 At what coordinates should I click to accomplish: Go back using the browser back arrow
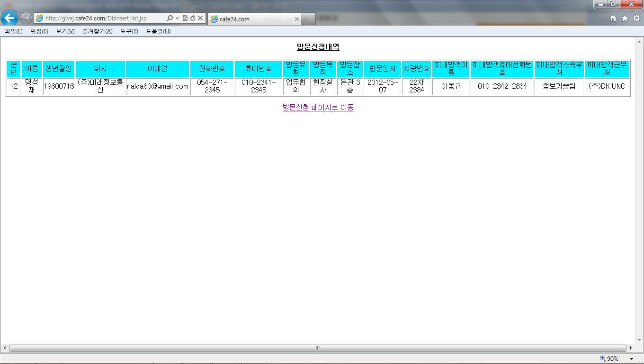click(x=9, y=18)
